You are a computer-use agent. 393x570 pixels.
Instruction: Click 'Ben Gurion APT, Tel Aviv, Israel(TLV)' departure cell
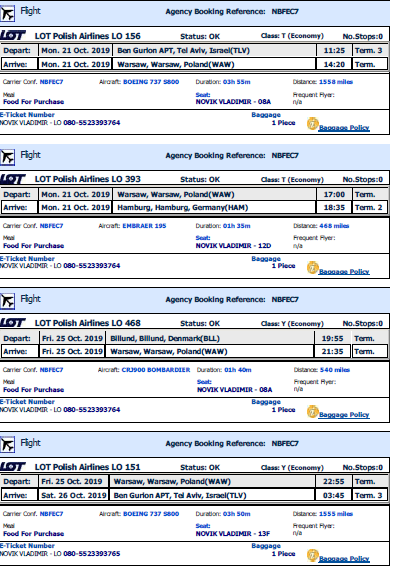(x=214, y=51)
